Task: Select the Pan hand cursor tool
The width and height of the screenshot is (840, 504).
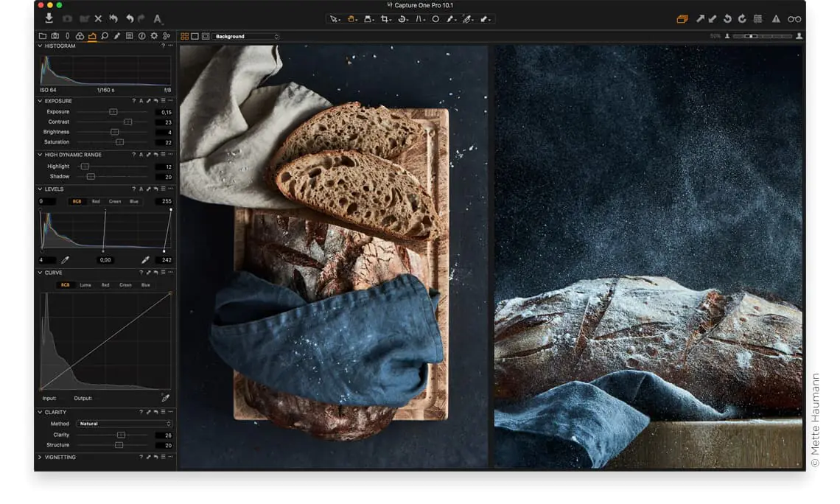Action: pyautogui.click(x=351, y=19)
